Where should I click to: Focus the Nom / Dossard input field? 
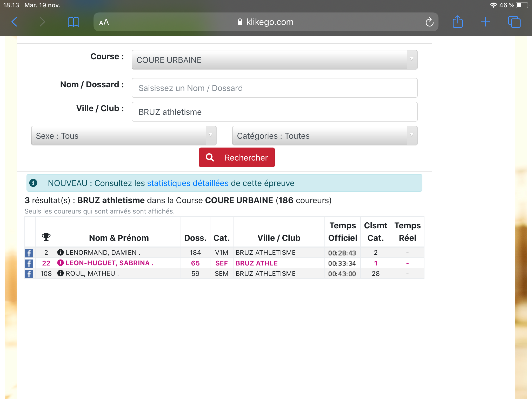point(274,88)
